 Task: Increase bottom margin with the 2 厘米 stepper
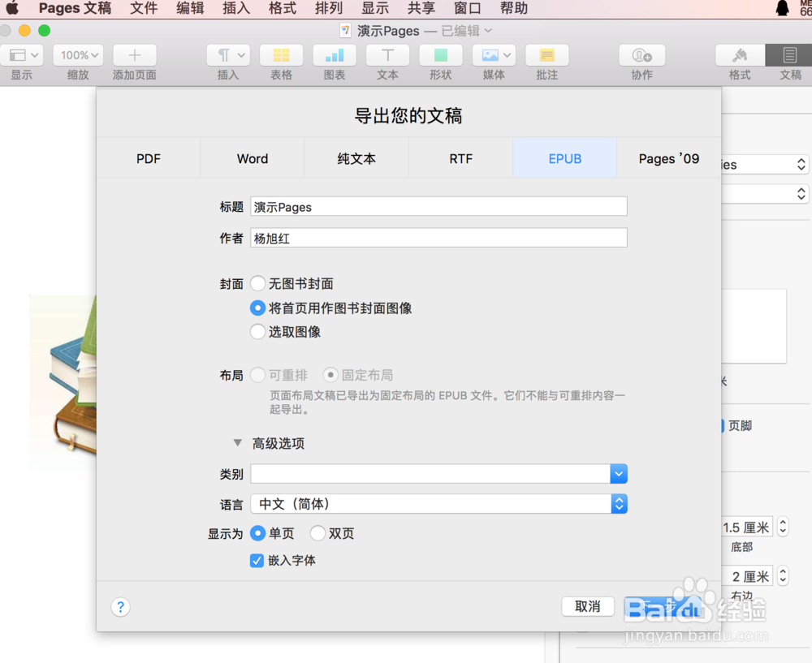coord(782,571)
